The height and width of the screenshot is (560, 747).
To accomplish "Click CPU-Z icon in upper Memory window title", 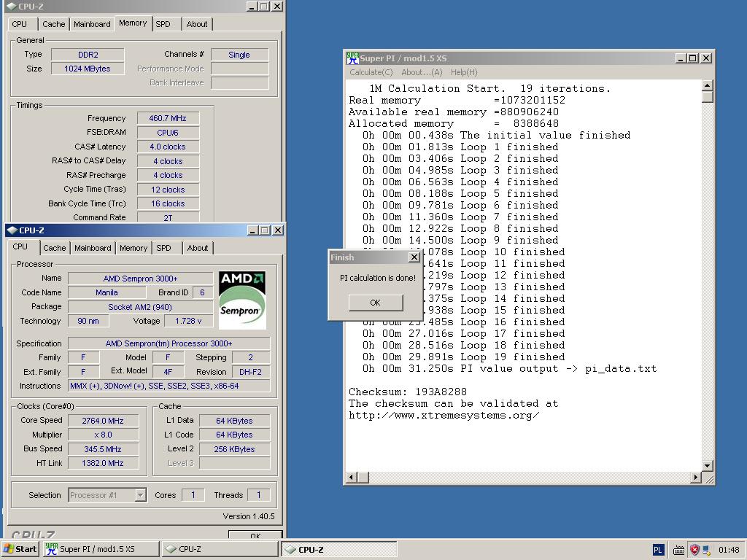I will coord(12,6).
